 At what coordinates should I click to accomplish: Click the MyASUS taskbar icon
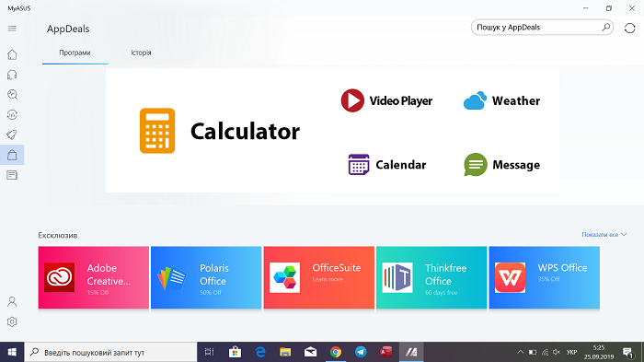click(x=411, y=352)
